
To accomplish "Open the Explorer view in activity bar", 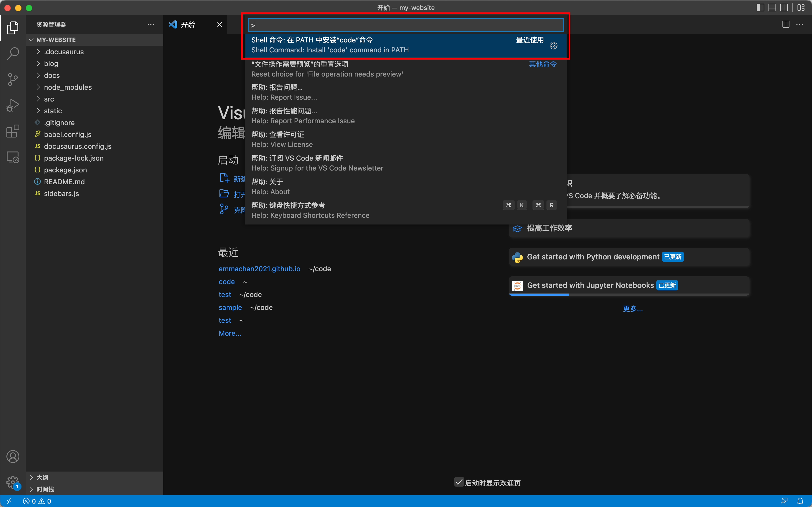I will tap(13, 28).
